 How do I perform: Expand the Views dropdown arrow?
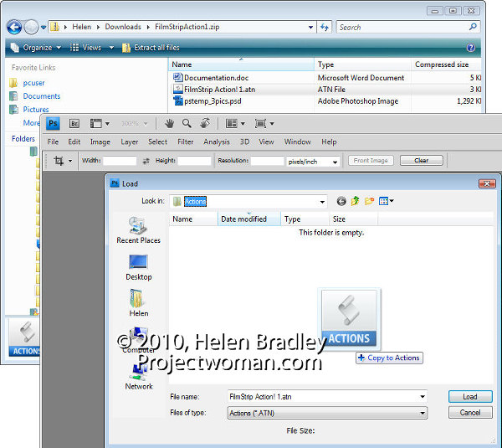coord(111,48)
